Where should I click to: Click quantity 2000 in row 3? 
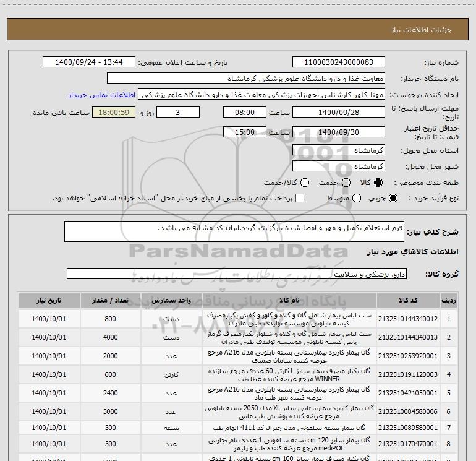pyautogui.click(x=110, y=356)
